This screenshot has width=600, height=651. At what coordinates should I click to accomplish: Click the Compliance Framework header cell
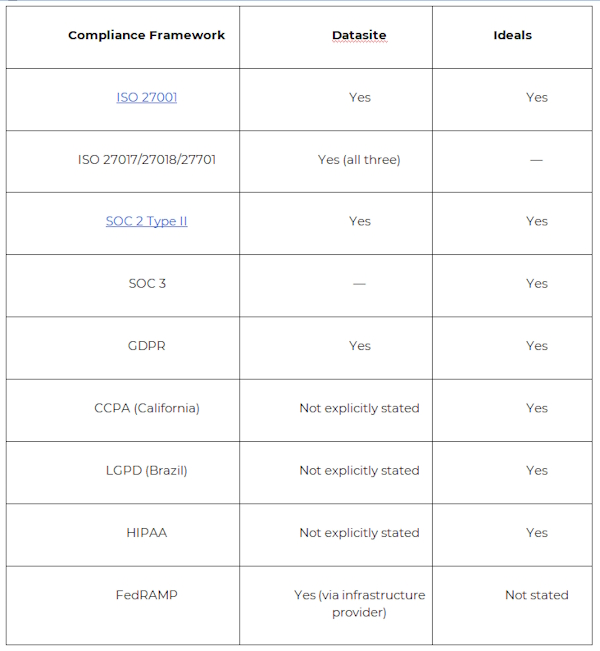[x=147, y=35]
